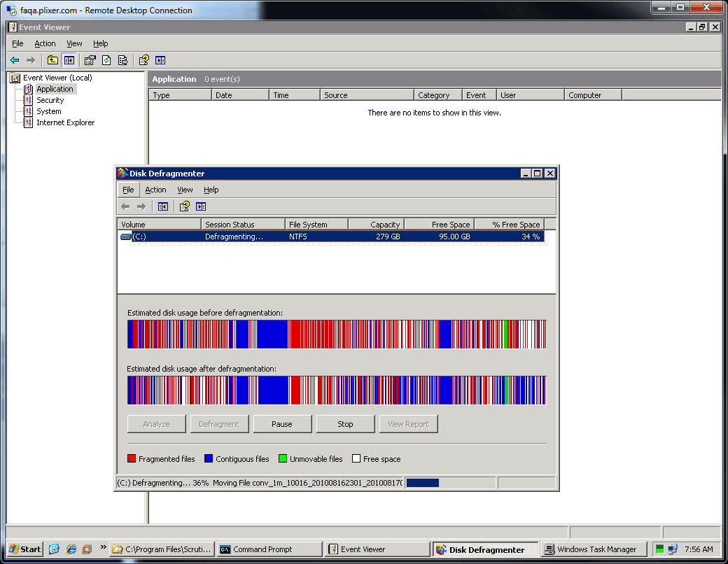Open Properties icon in Event Viewer toolbar

tap(90, 60)
